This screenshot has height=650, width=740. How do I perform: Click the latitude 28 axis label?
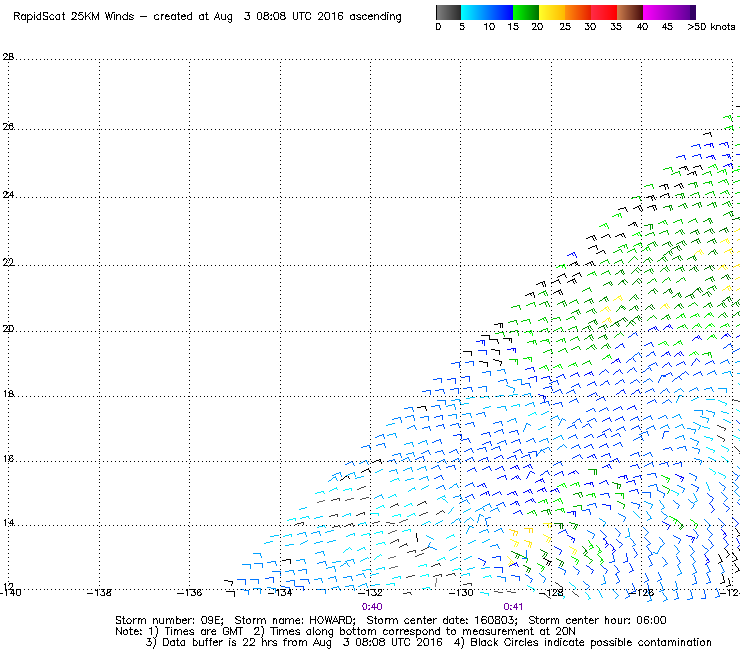tap(8, 57)
